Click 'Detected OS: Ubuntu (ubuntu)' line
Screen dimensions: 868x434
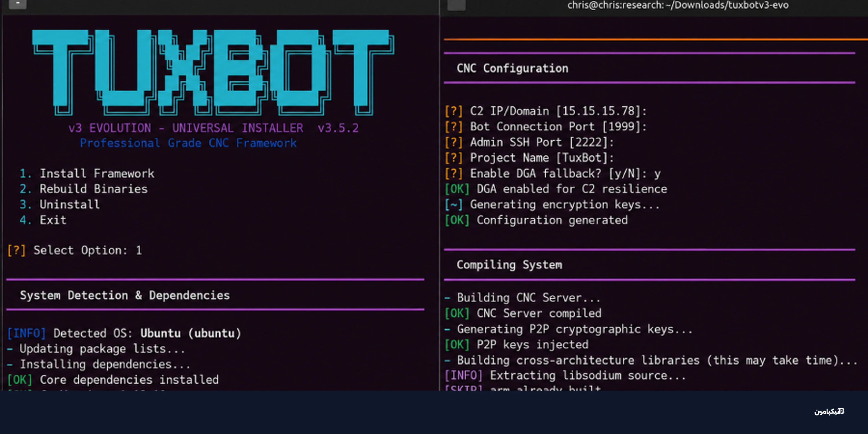coord(124,333)
